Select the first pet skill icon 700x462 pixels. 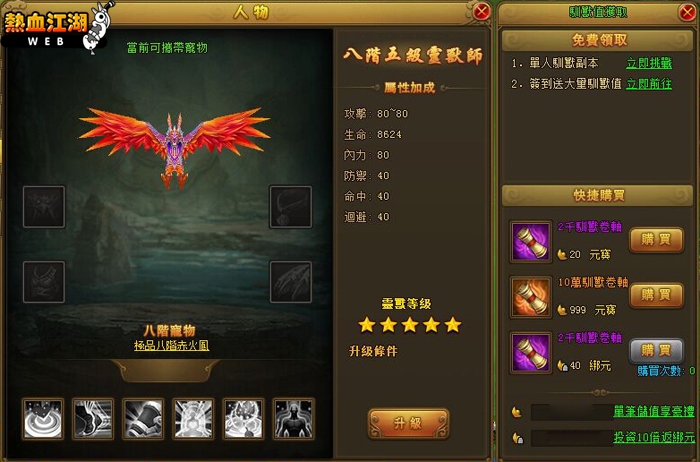tap(43, 419)
